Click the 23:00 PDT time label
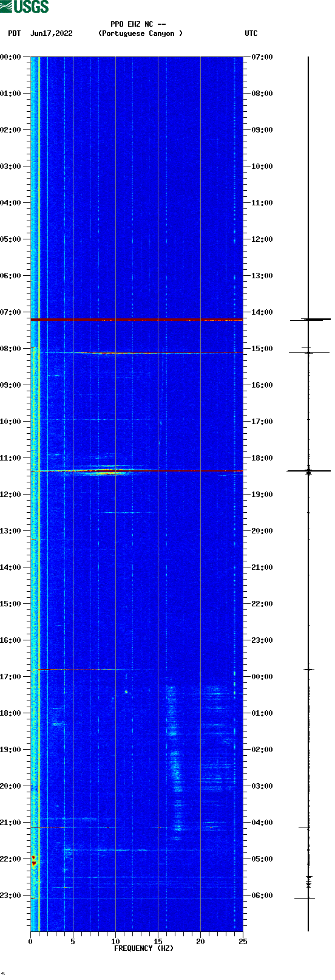Screen dimensions: 335x980 tap(11, 896)
